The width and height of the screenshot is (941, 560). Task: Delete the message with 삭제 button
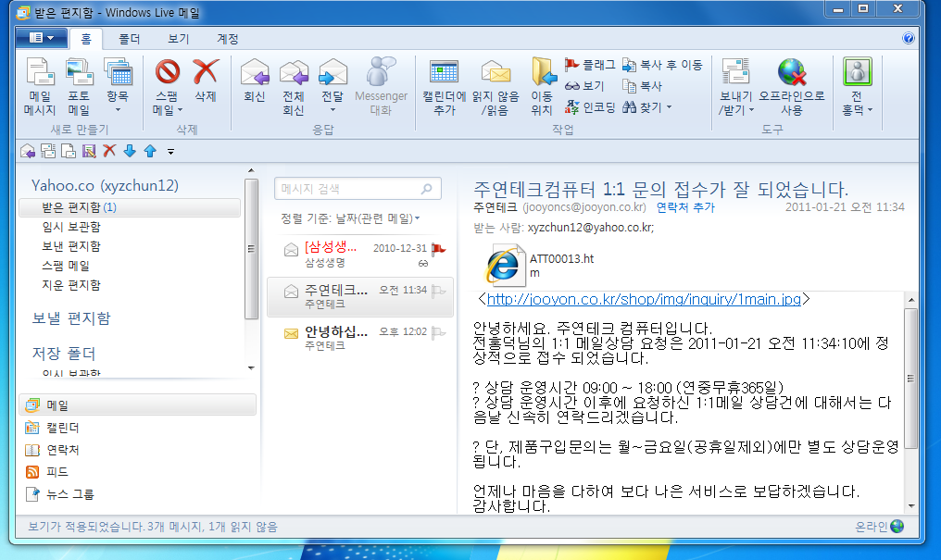206,81
